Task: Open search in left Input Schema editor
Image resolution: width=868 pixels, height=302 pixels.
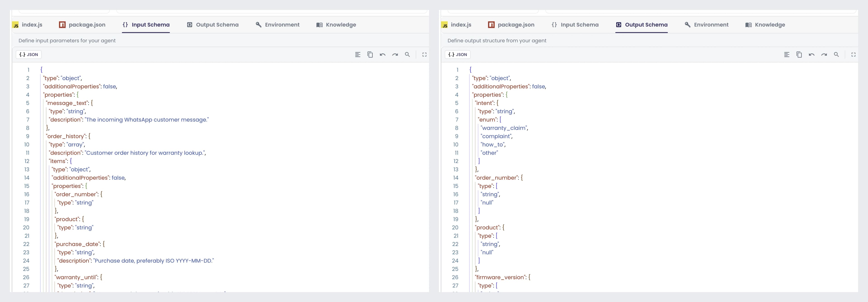Action: coord(407,55)
